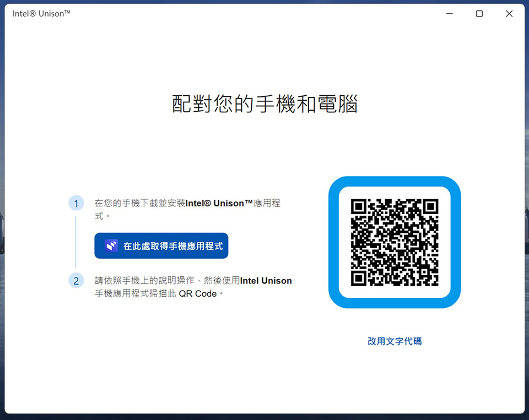Click the Intel® Unison™ window title

coord(41,13)
